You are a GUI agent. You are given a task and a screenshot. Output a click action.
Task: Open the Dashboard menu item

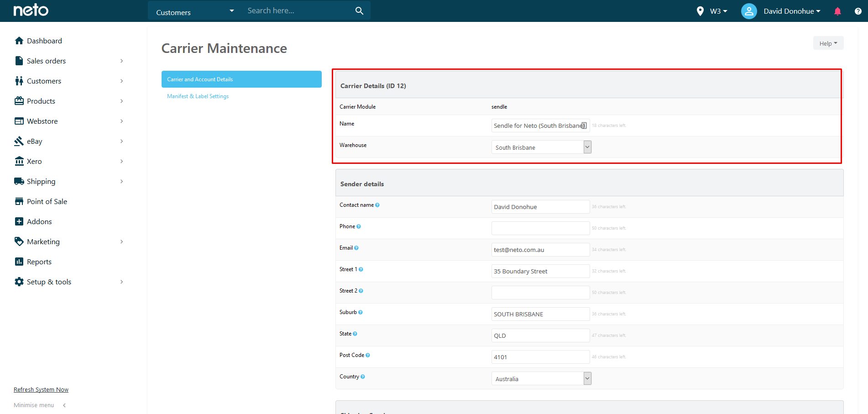click(x=44, y=41)
